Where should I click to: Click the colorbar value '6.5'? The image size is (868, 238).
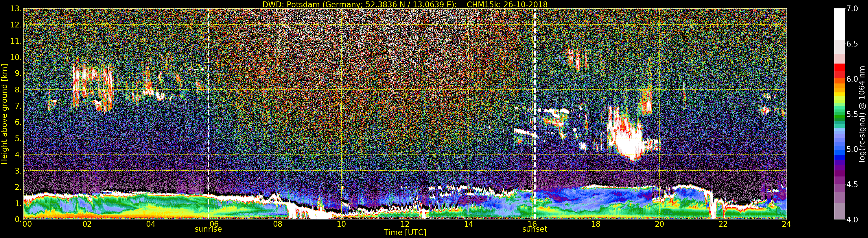(852, 44)
